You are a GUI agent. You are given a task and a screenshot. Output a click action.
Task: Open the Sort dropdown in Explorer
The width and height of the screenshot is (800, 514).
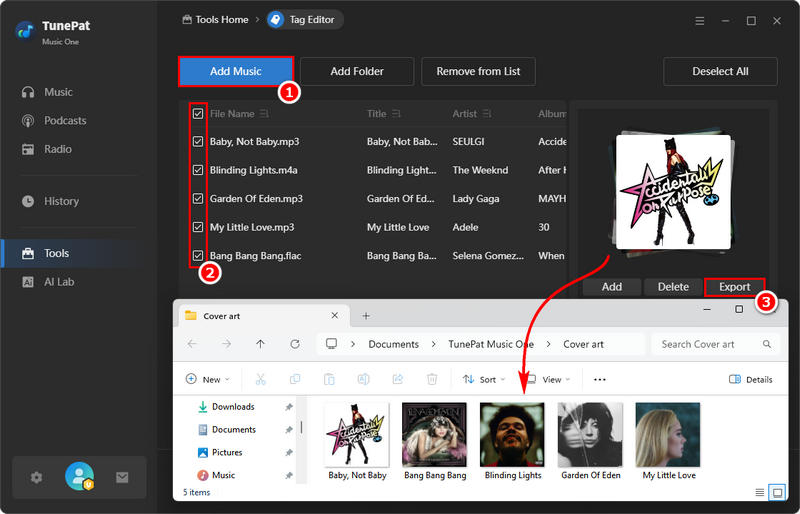pos(484,379)
